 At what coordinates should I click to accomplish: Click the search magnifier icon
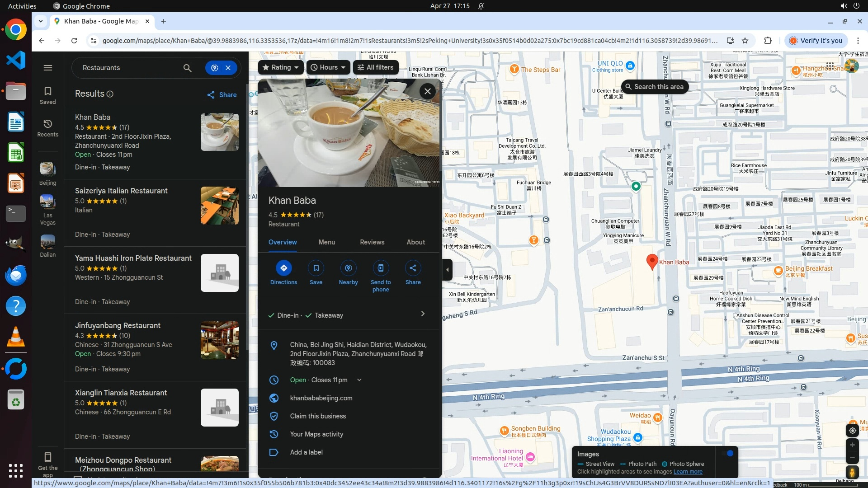point(187,68)
